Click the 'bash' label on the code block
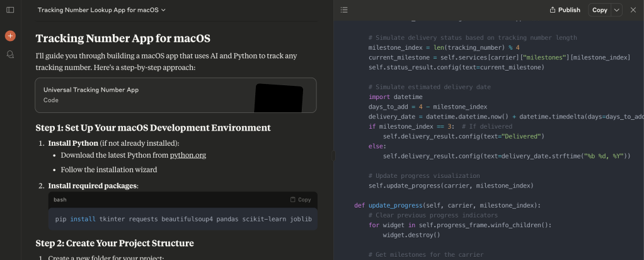This screenshot has height=260, width=644. pyautogui.click(x=60, y=199)
